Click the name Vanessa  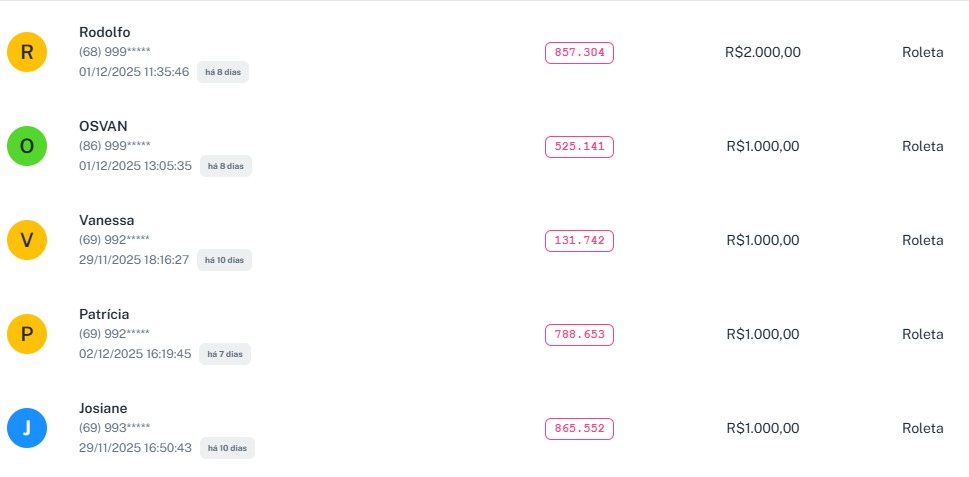pos(106,220)
